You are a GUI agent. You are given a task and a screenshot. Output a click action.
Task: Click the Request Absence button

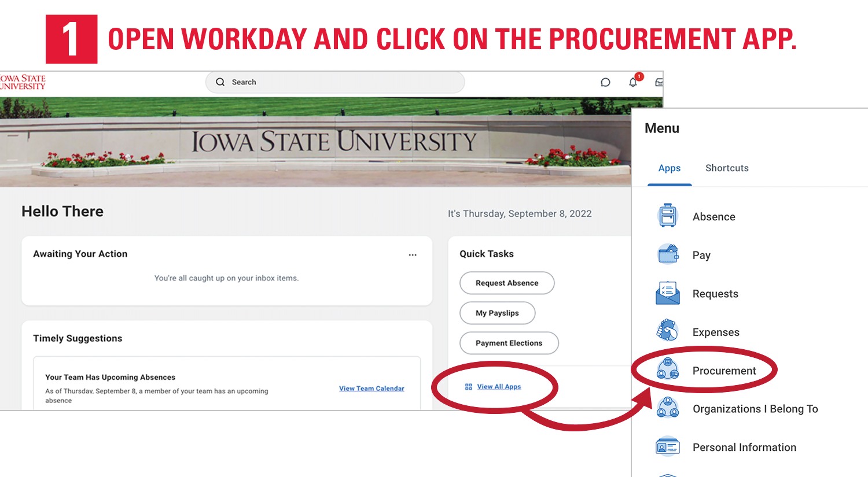[x=507, y=283]
